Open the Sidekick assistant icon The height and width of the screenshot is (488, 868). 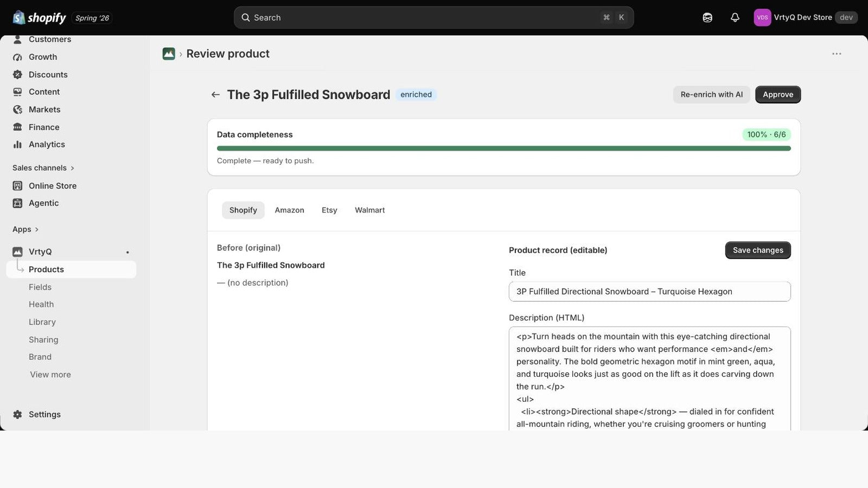click(707, 17)
